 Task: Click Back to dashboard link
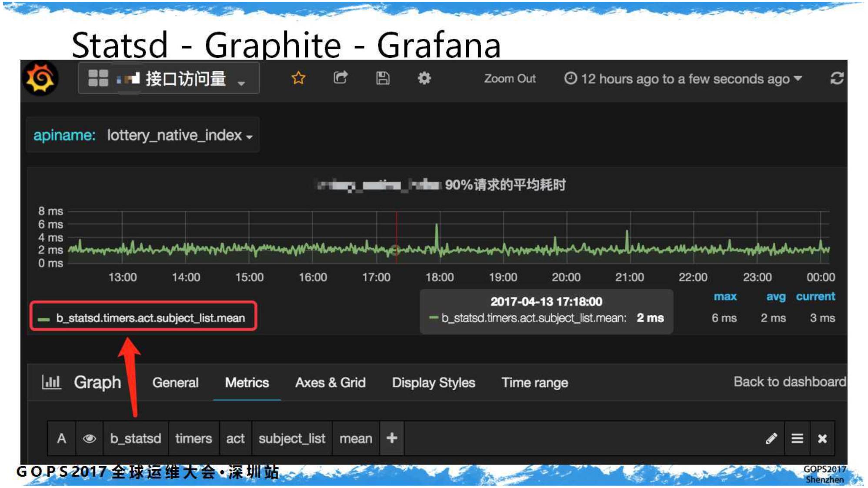point(789,381)
